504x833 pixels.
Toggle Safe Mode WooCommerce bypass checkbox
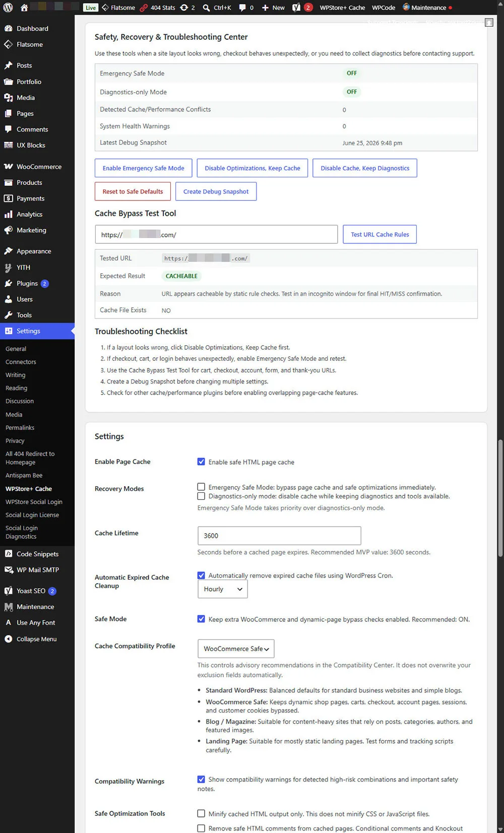(201, 619)
